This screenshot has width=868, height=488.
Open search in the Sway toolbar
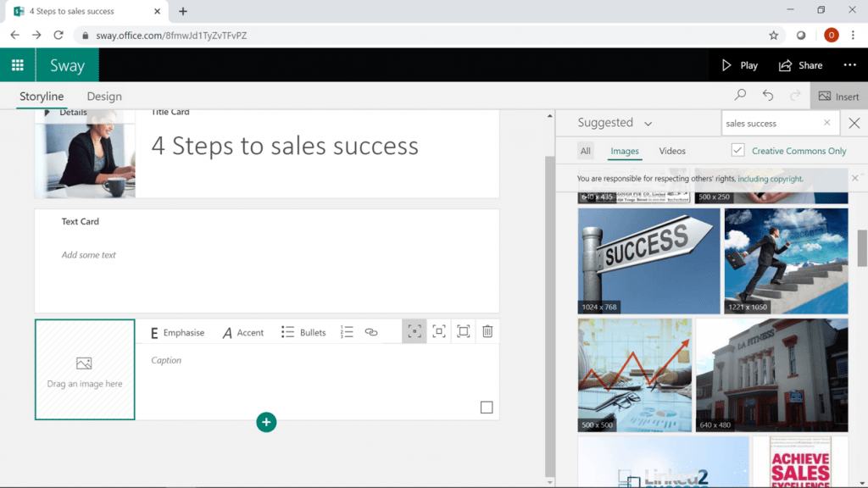point(739,95)
